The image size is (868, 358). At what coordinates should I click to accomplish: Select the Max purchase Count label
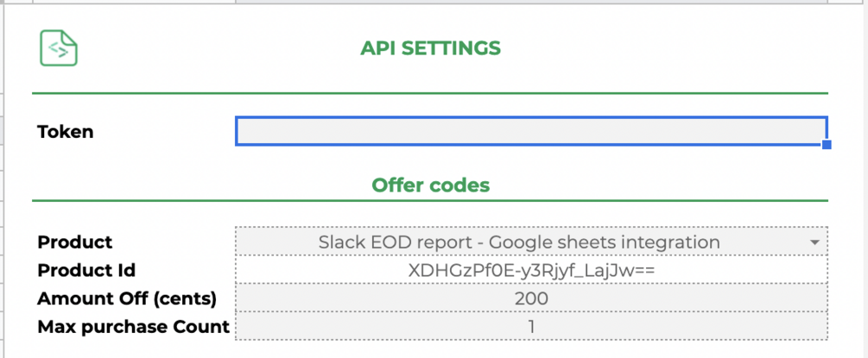[133, 327]
